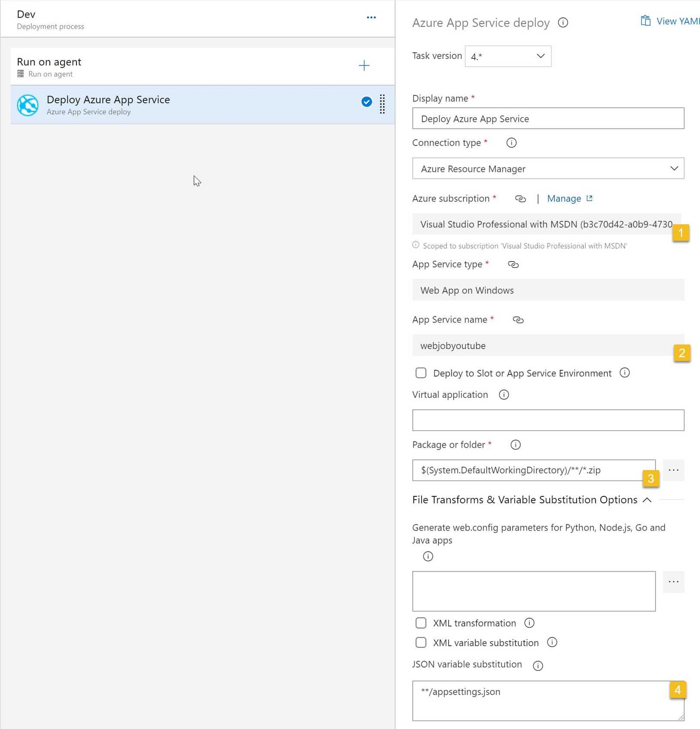Click the Connection type info icon
Screen dimensions: 700x729
point(511,143)
